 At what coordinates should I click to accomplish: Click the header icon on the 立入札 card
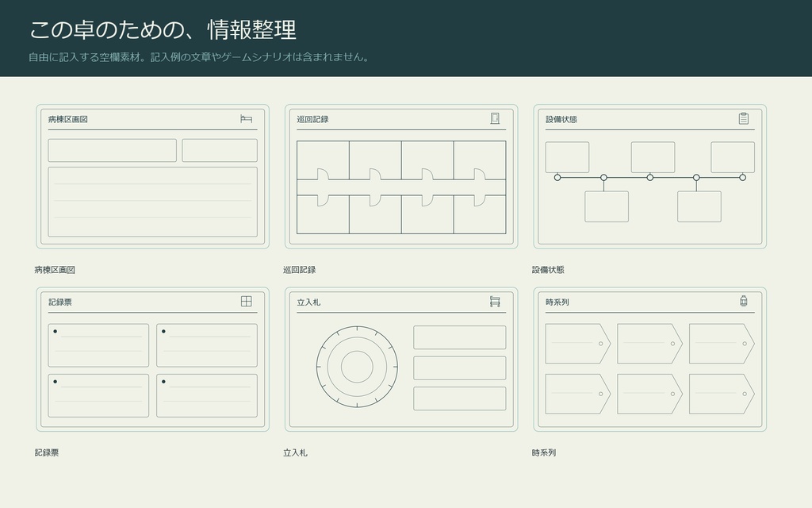tap(495, 301)
